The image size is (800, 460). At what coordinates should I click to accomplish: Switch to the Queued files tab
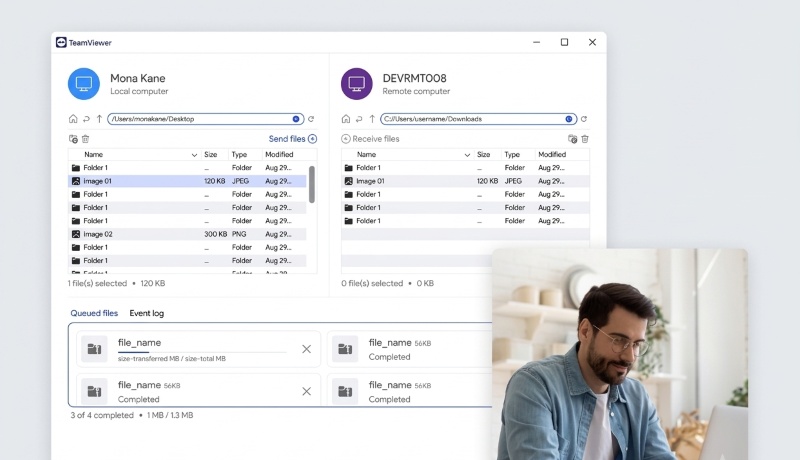pyautogui.click(x=94, y=313)
